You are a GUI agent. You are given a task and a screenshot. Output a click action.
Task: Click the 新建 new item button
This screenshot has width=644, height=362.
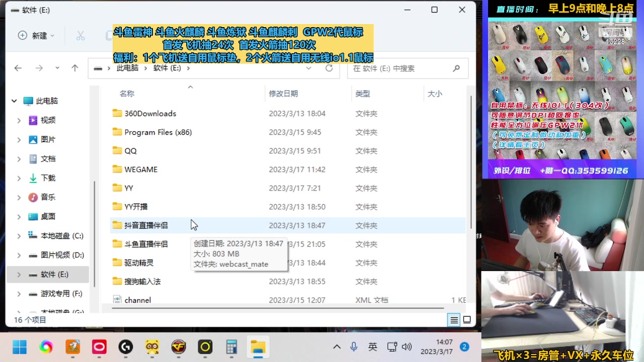[x=36, y=36]
